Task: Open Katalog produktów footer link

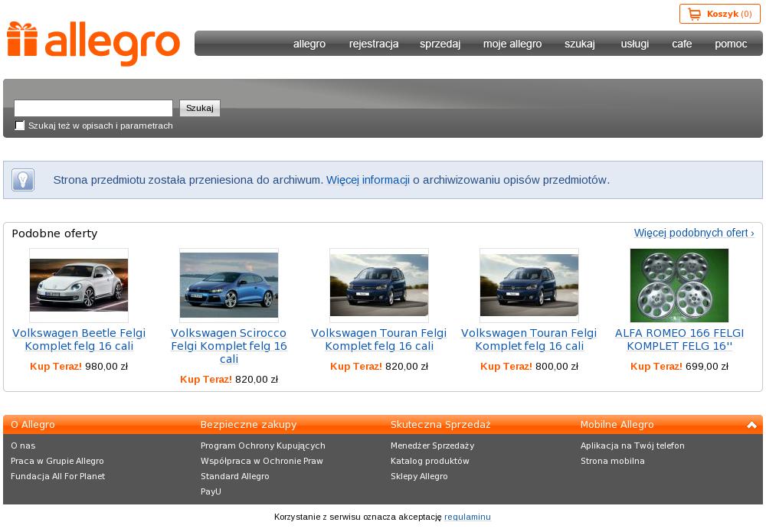Action: [x=430, y=461]
